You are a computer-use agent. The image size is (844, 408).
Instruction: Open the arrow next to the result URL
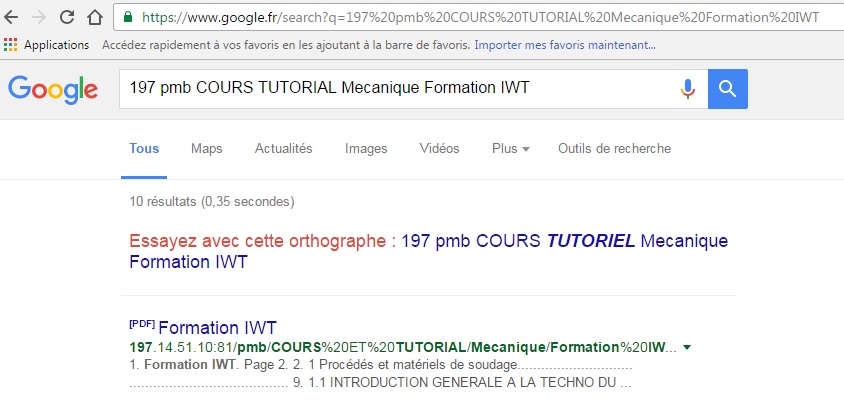coord(688,348)
